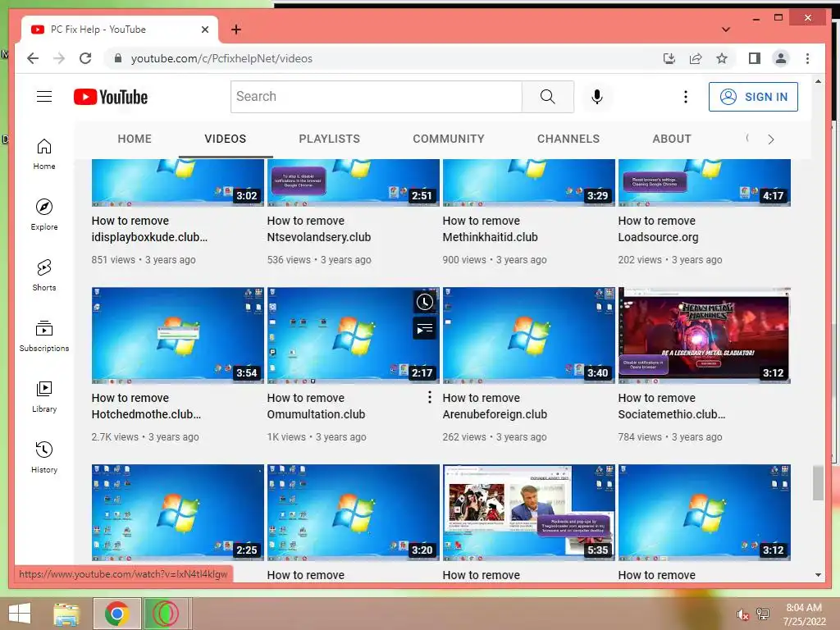Open video How to remove Arenubeforeign.club
Image resolution: width=840 pixels, height=630 pixels.
495,406
